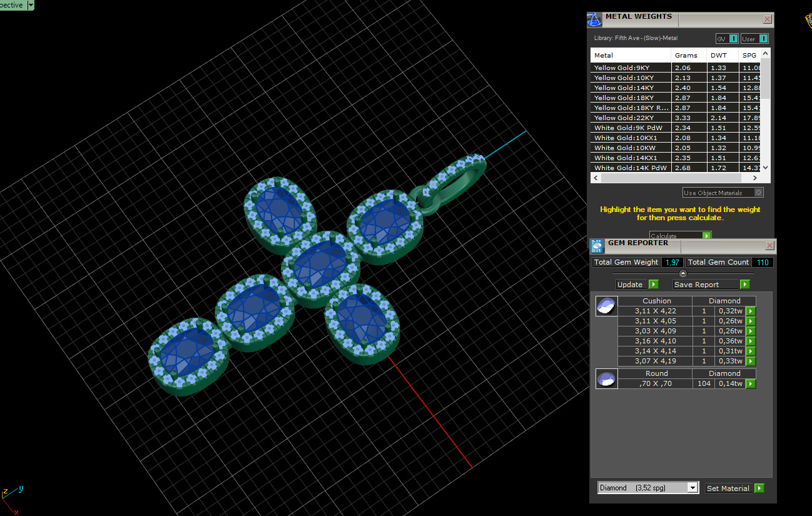The height and width of the screenshot is (516, 812).
Task: Click the SPG column header
Action: (749, 55)
